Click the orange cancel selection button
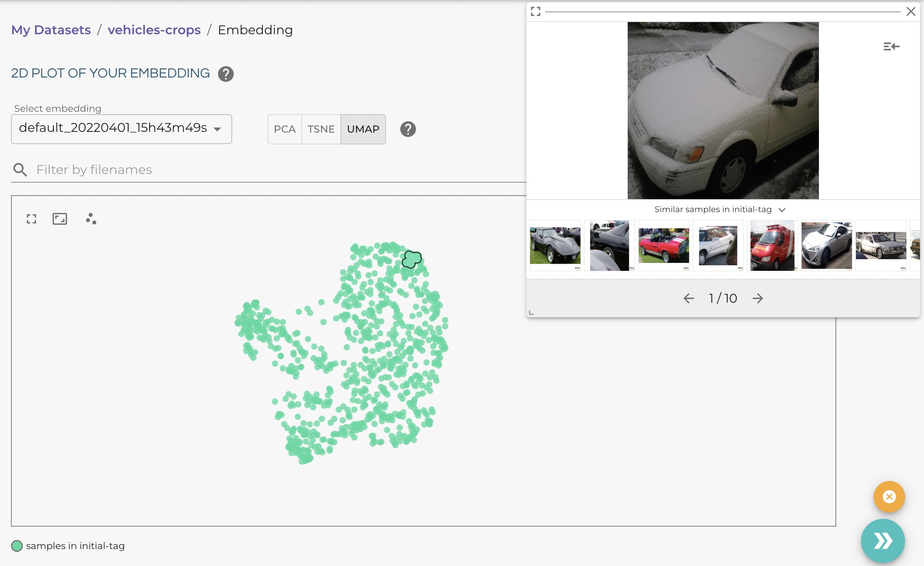924x566 pixels. (889, 497)
